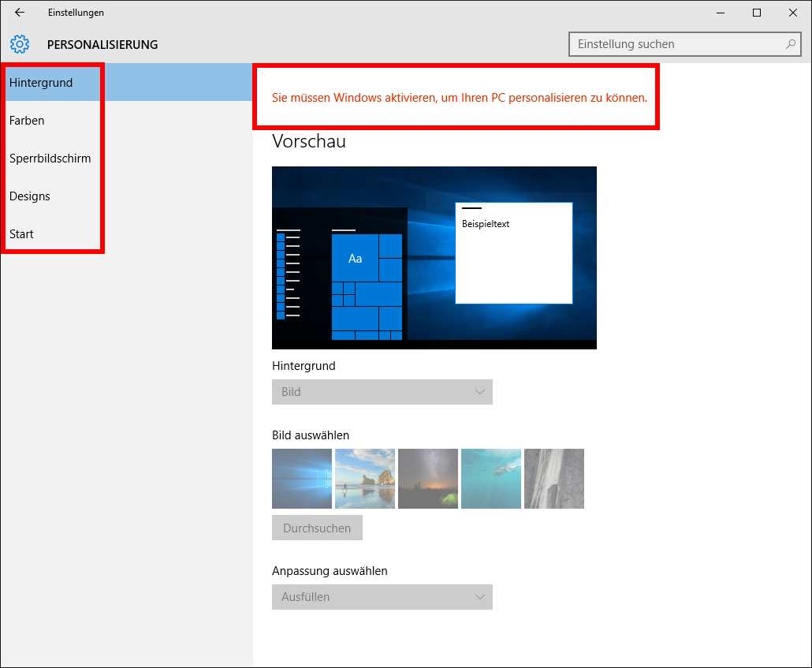Maximize the Einstellungen window
The width and height of the screenshot is (812, 668).
757,13
